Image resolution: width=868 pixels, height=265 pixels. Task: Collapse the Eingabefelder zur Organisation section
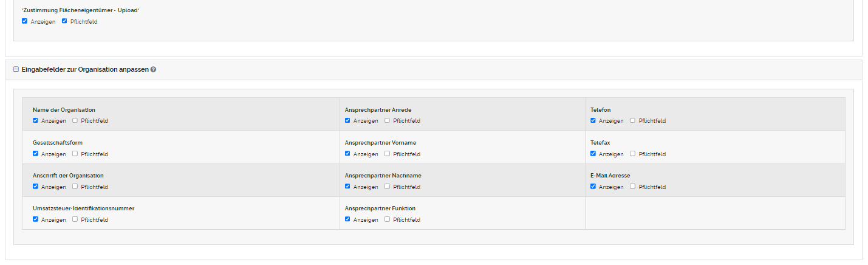[x=16, y=69]
